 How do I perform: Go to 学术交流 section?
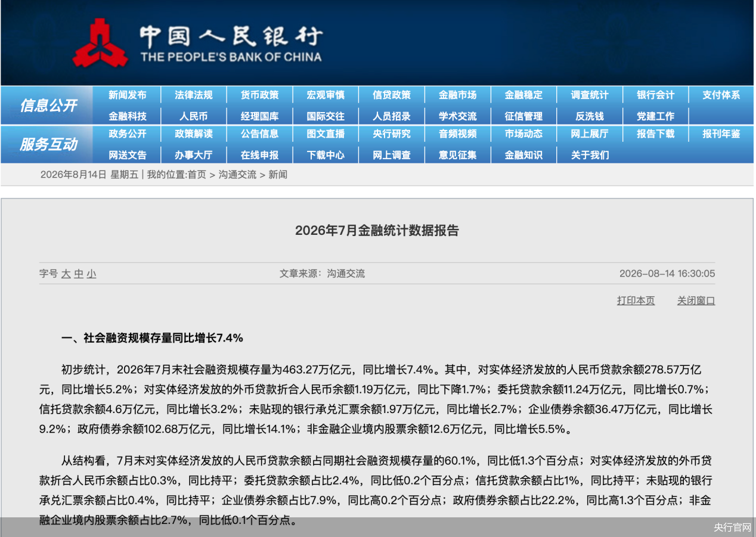(457, 116)
